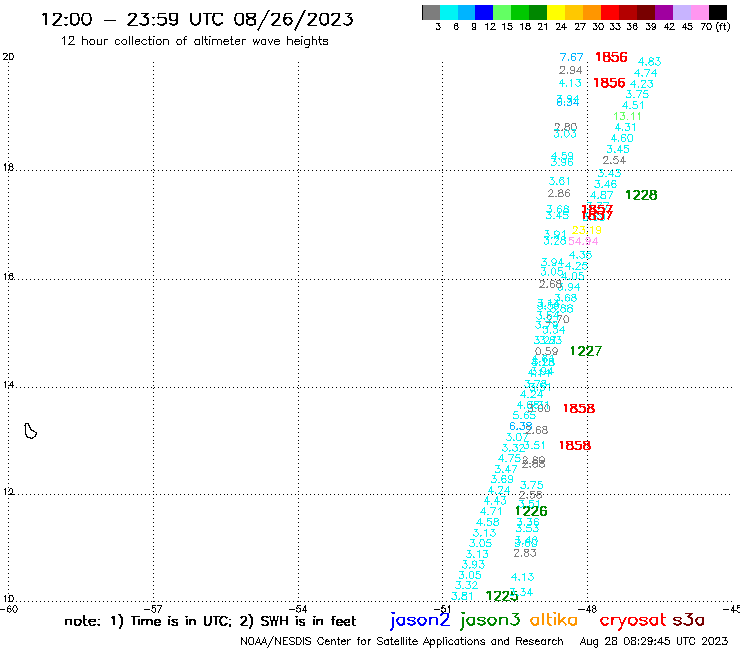Click the green 1227 time label
This screenshot has height=650, width=740.
click(586, 351)
